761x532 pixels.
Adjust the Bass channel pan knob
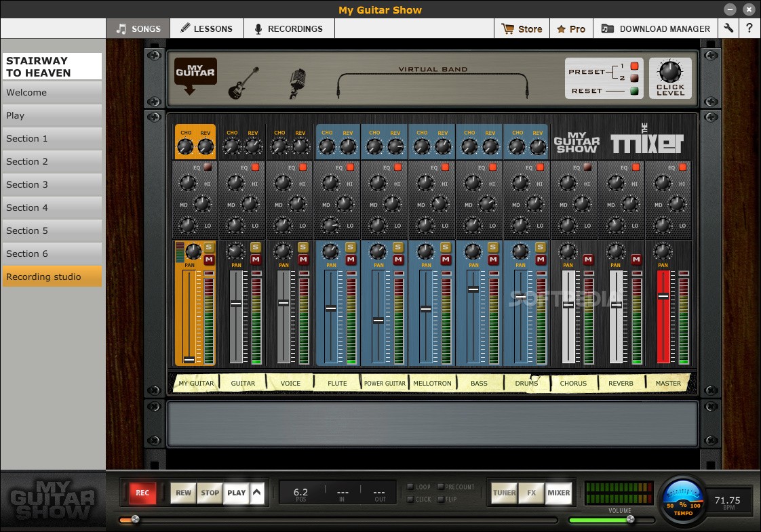[473, 251]
